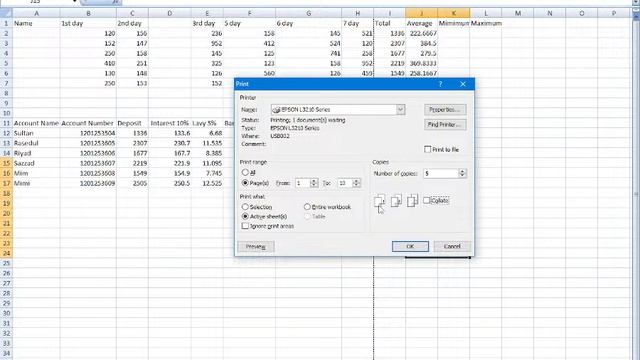The width and height of the screenshot is (640, 360).
Task: Click account number 1201253609 cell
Action: coord(88,183)
